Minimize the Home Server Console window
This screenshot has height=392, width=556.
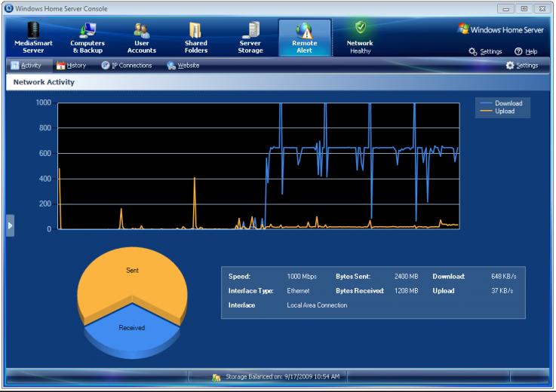[x=506, y=9]
